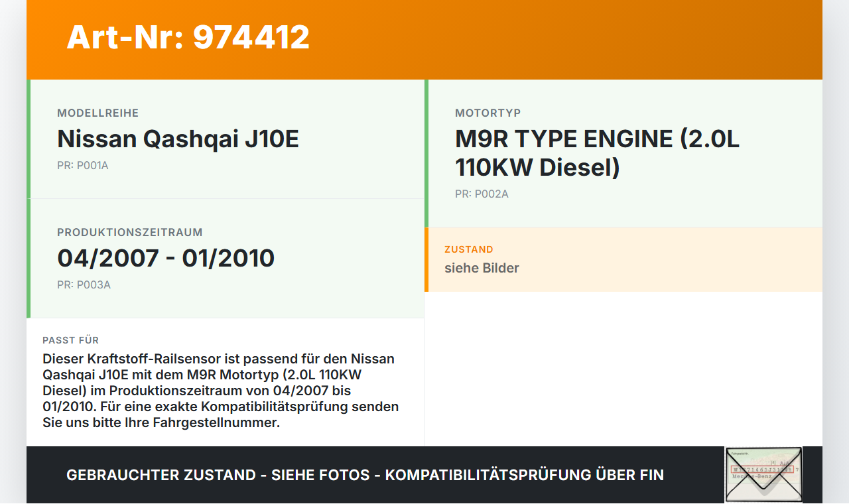The height and width of the screenshot is (504, 849).
Task: Click the PRODUKTIONSZEITRAUM label
Action: pos(129,233)
